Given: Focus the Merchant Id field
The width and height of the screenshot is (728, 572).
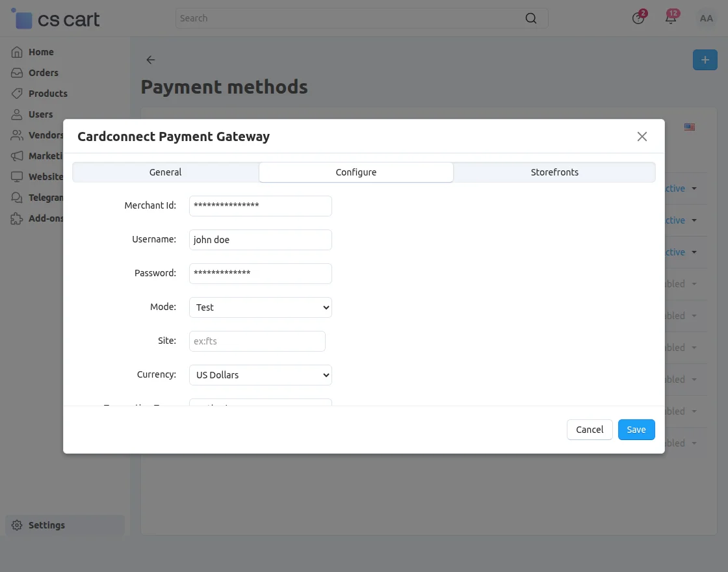Looking at the screenshot, I should pos(261,205).
